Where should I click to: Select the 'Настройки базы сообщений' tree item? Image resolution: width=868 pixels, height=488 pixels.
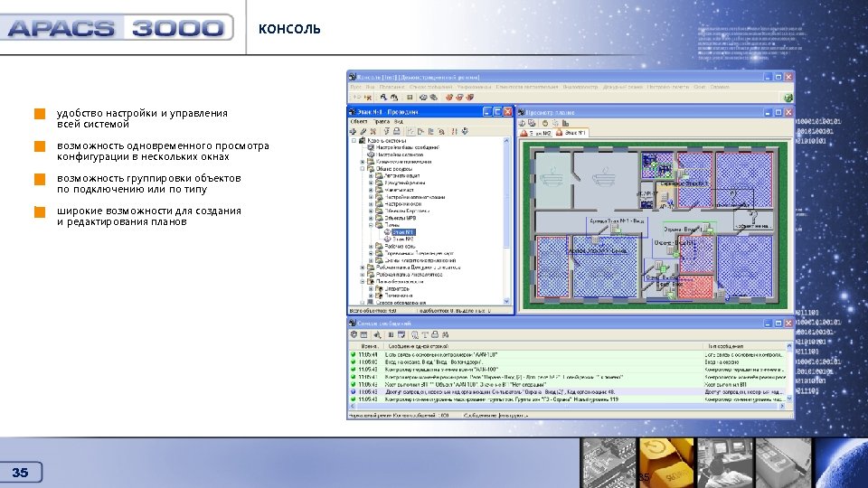click(x=408, y=147)
